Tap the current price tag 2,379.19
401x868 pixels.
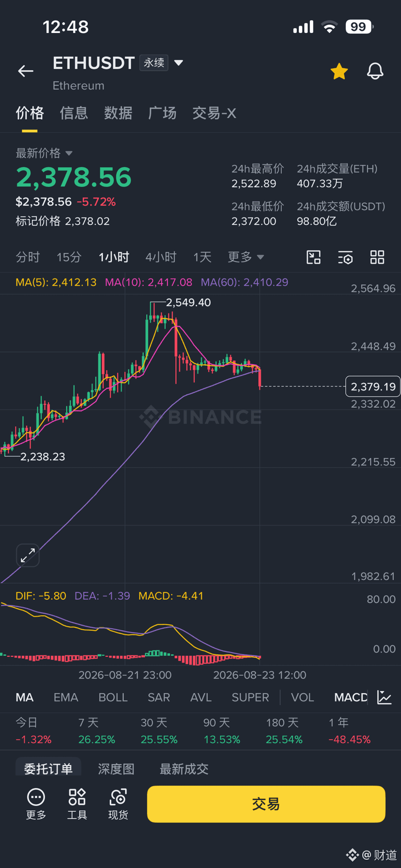point(373,387)
